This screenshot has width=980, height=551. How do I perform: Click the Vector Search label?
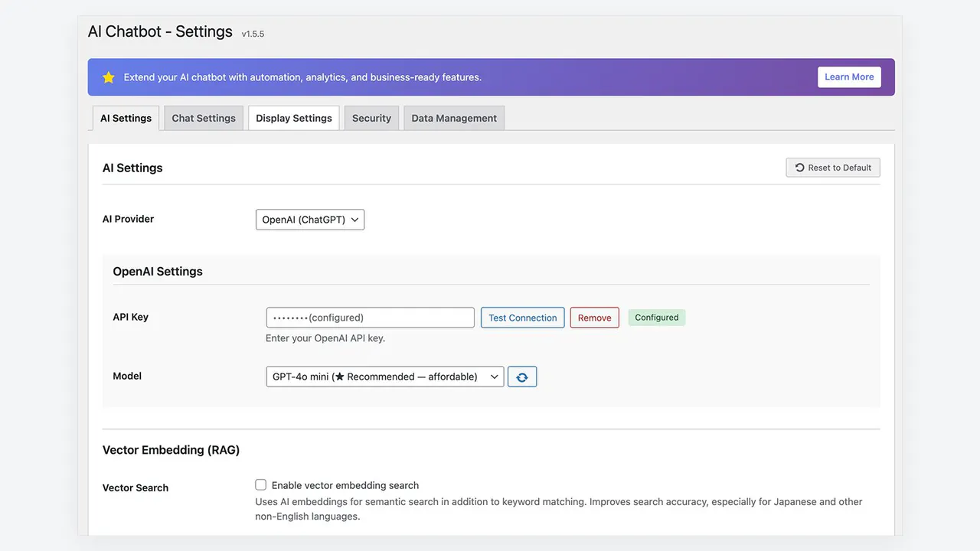(136, 487)
